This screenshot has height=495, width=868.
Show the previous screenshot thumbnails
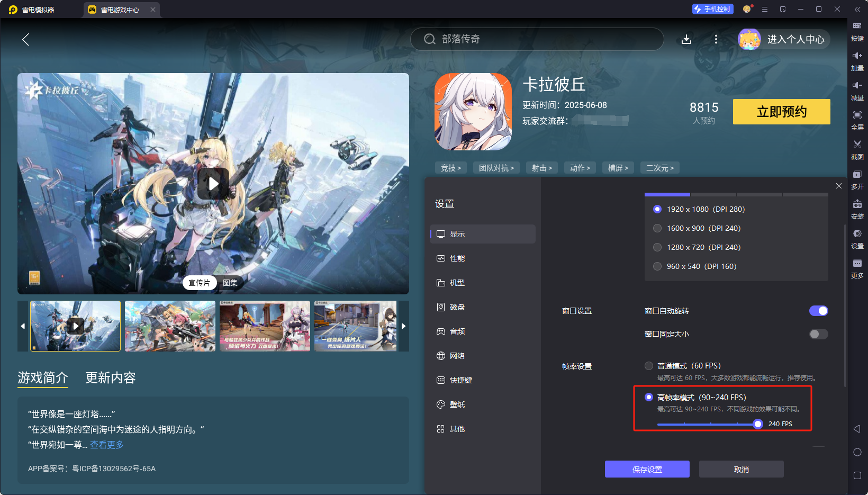[23, 326]
